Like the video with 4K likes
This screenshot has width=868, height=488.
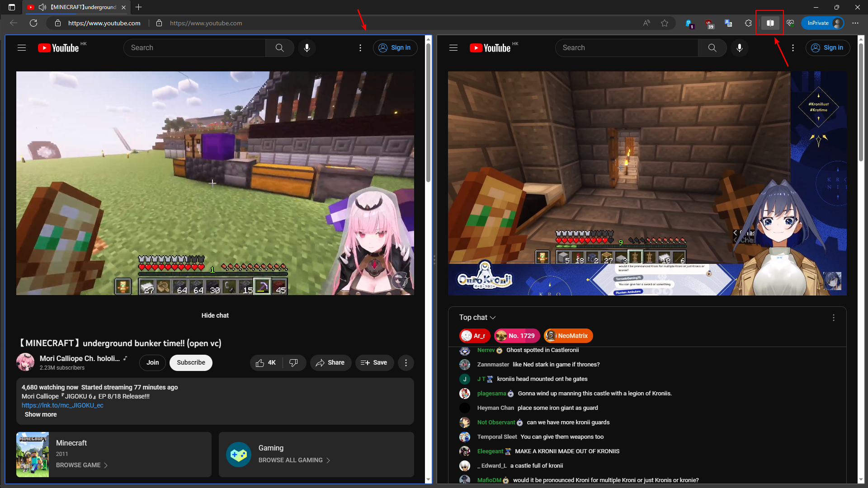266,362
